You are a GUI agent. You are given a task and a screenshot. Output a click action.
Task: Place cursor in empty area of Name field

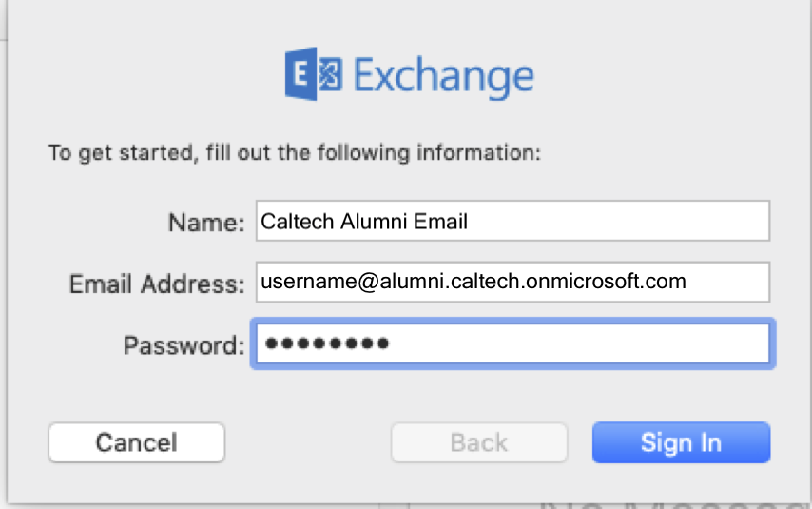click(x=618, y=222)
